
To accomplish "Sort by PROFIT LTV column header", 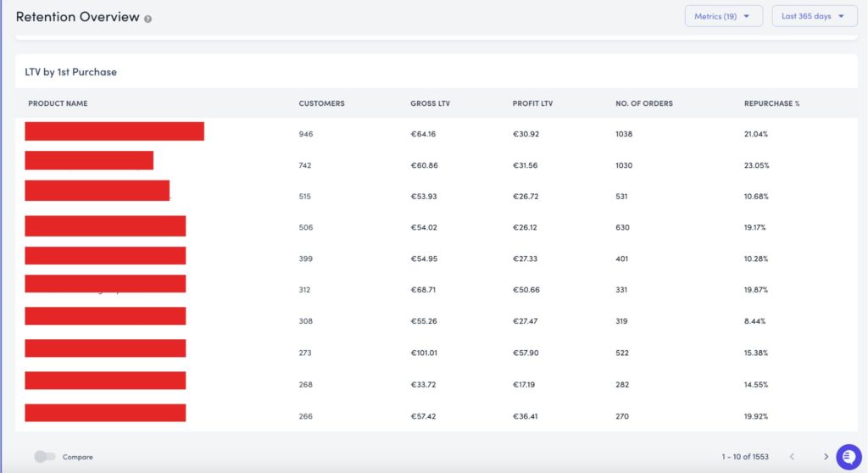I will click(x=532, y=103).
